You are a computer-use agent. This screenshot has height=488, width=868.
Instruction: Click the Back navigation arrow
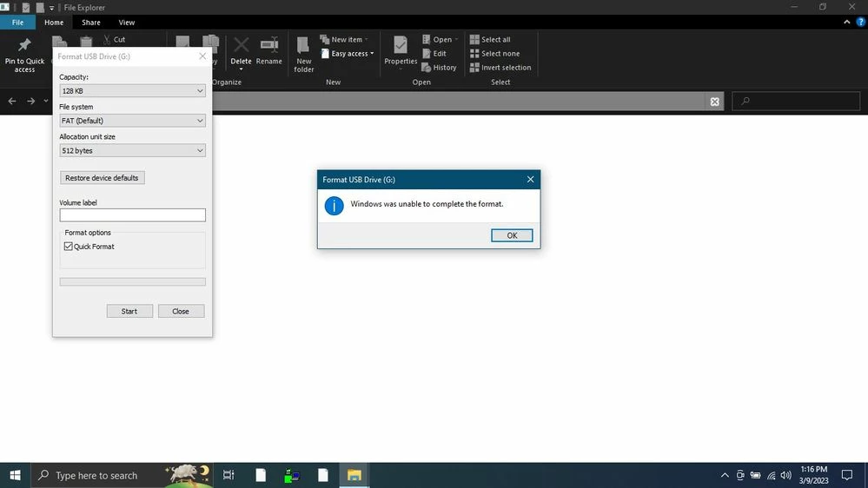[x=11, y=101]
